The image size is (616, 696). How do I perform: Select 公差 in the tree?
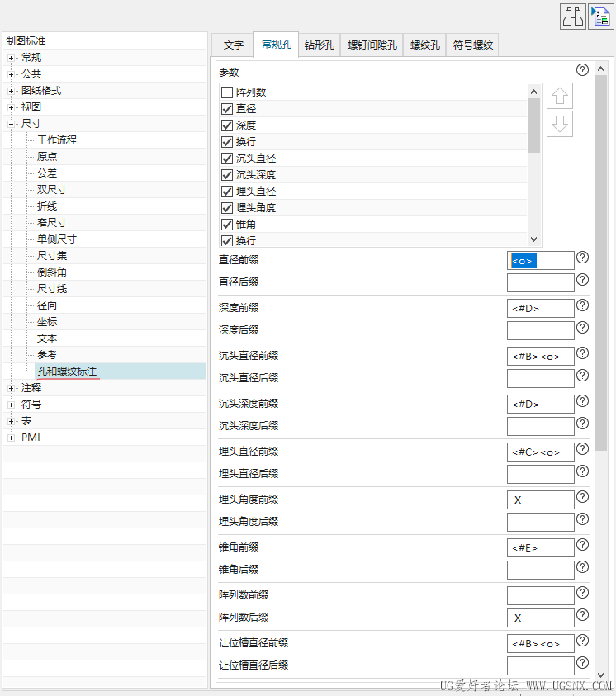47,173
